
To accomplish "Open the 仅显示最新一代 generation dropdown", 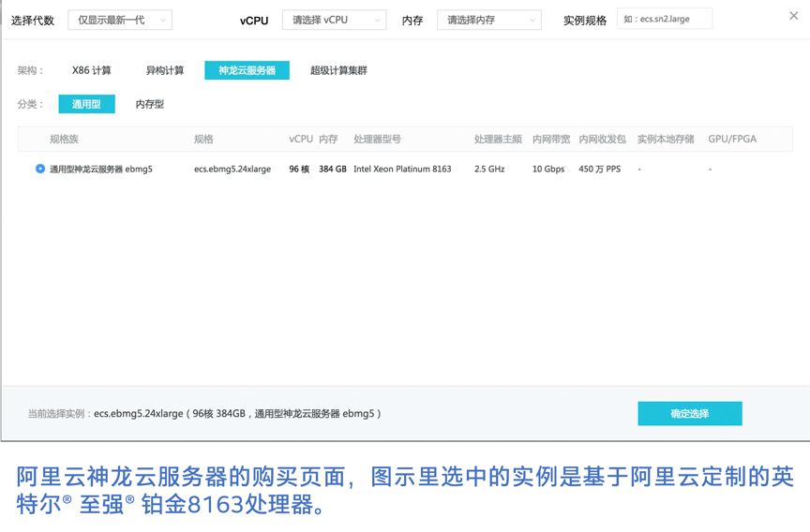I will (120, 20).
